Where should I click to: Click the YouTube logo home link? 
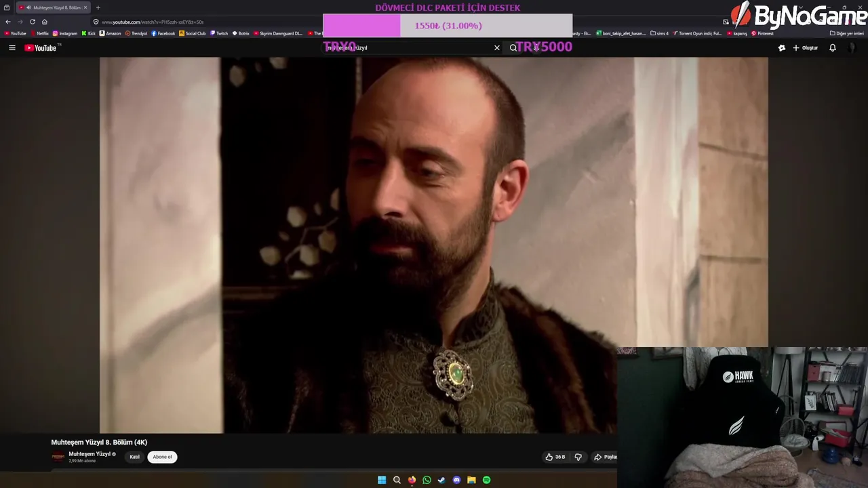point(42,48)
